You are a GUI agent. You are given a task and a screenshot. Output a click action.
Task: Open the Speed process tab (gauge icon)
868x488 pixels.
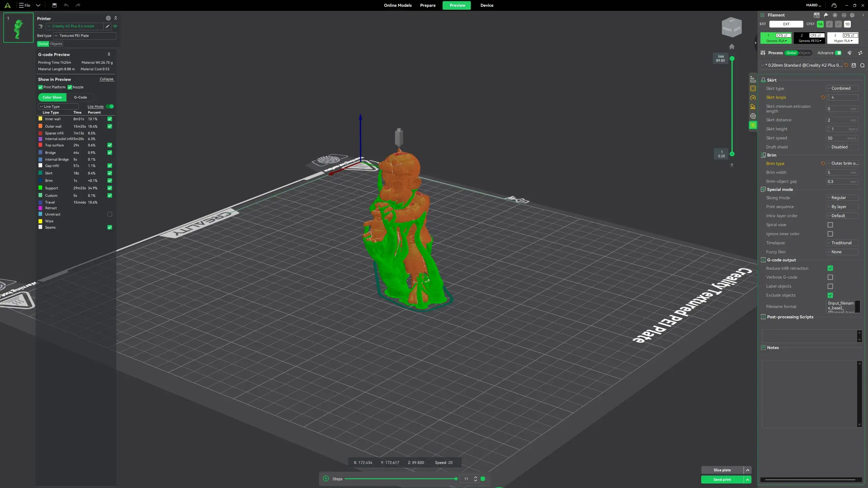(753, 98)
